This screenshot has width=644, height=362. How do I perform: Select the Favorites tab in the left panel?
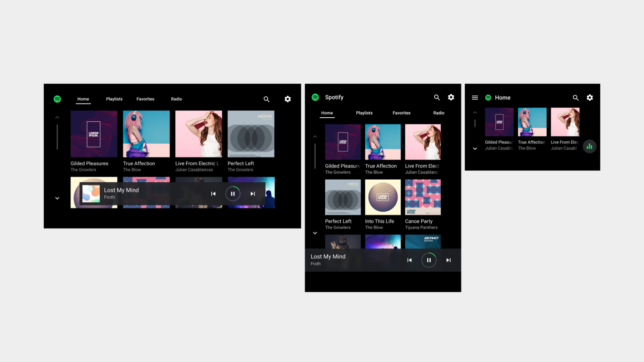point(145,99)
